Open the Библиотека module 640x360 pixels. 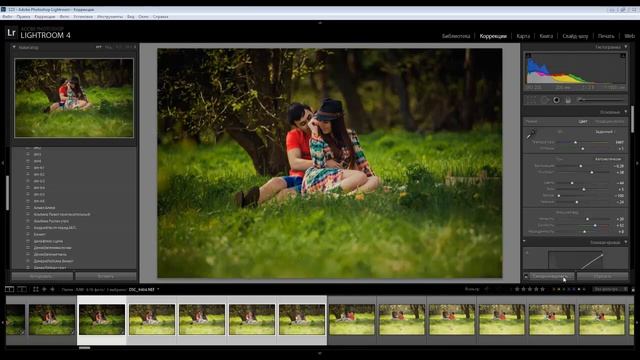coord(456,36)
